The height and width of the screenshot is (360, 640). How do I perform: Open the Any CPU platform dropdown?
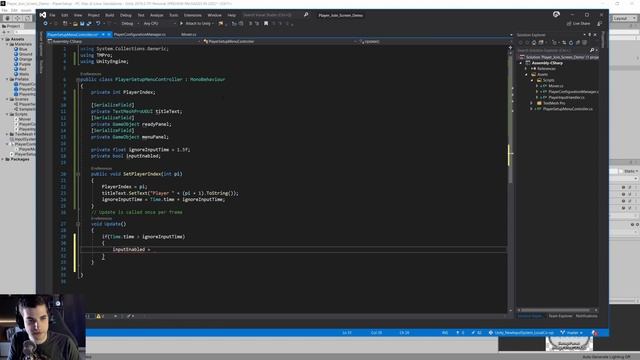click(x=159, y=24)
